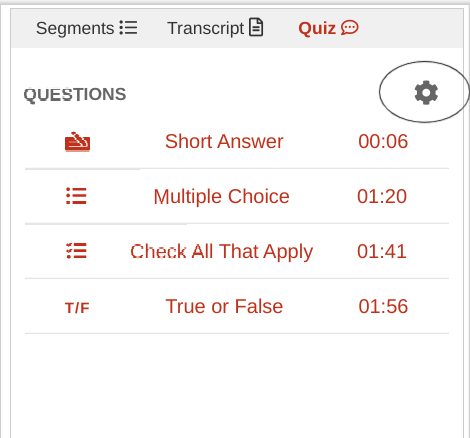Switch to the Segments tab
Viewport: 470px width, 438px height.
87,28
